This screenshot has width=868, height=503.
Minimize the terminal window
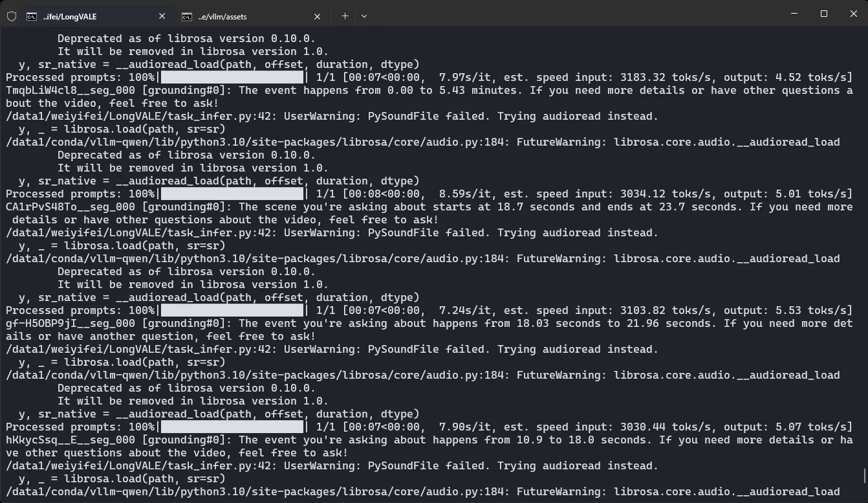click(x=794, y=14)
